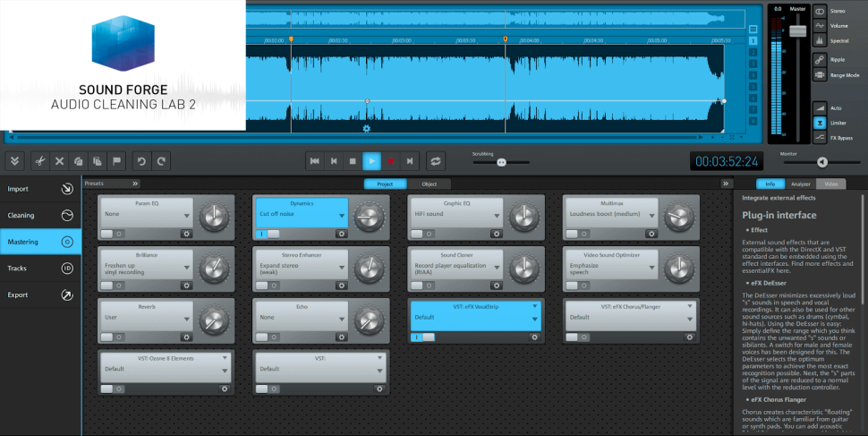Click the Master fader handle
The height and width of the screenshot is (436, 868).
(x=797, y=30)
